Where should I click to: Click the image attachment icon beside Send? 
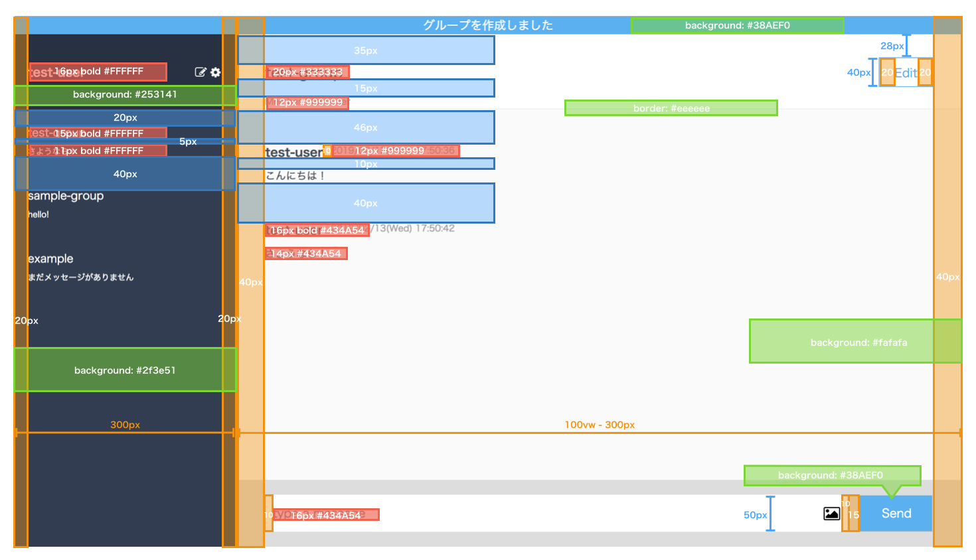point(831,514)
